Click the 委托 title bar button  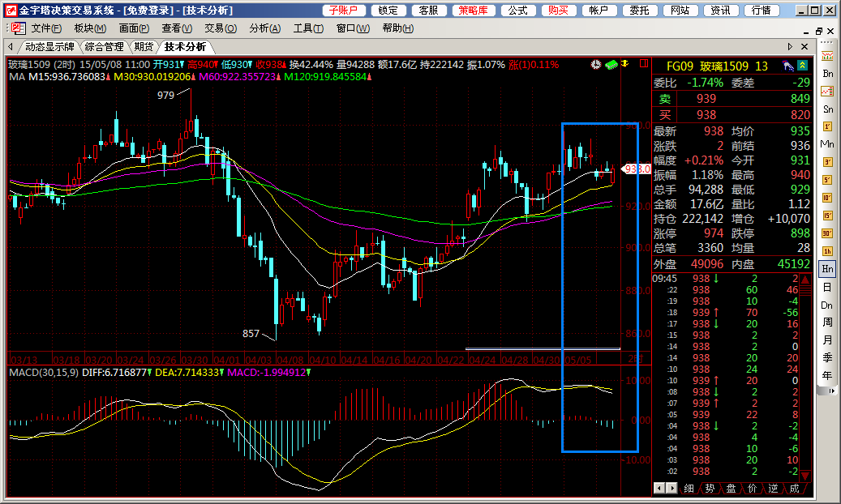640,11
